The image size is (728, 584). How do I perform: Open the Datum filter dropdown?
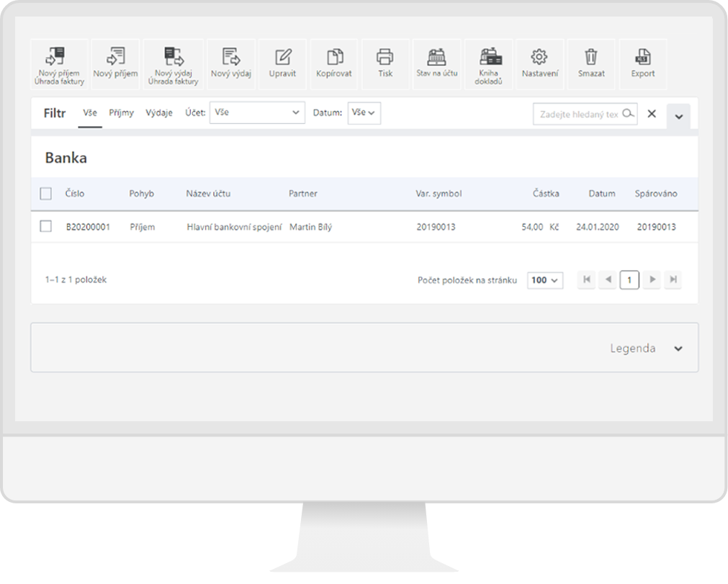[364, 113]
